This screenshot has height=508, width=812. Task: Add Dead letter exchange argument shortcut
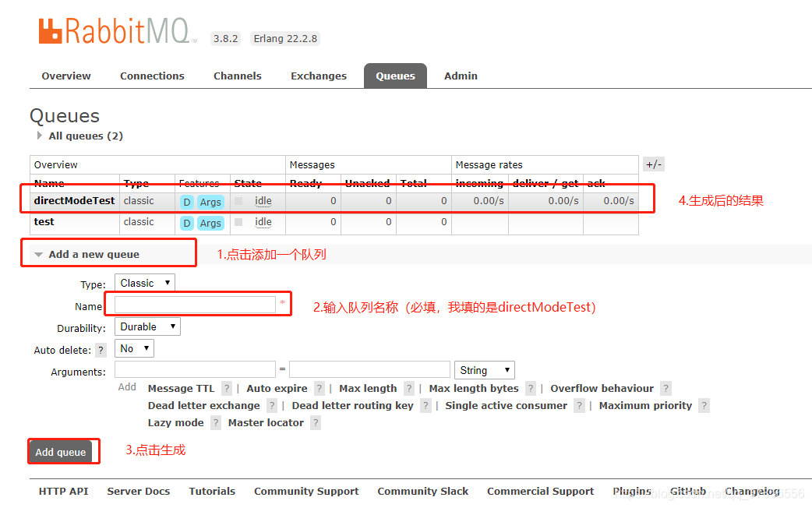pyautogui.click(x=204, y=405)
